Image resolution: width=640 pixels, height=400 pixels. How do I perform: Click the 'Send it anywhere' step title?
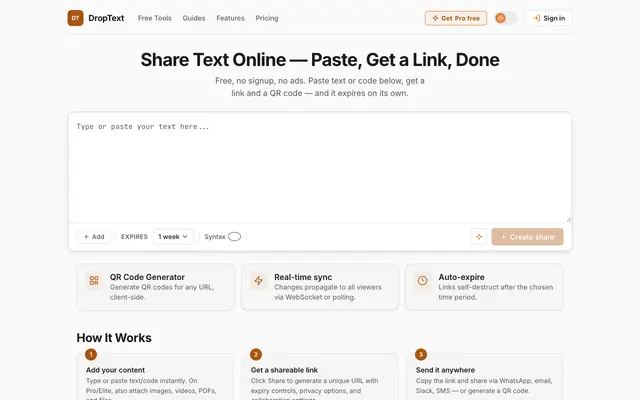click(445, 370)
